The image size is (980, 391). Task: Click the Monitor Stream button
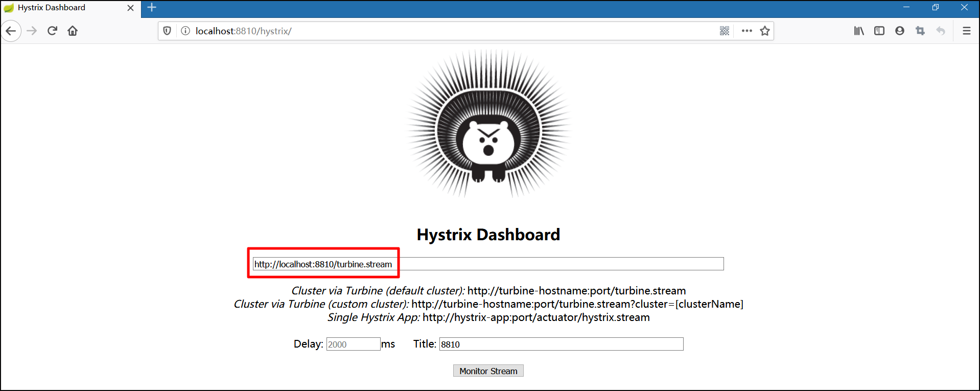[488, 371]
